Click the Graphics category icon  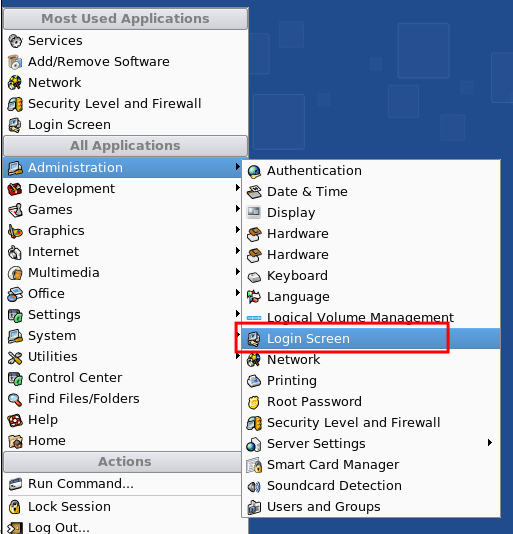pos(15,231)
